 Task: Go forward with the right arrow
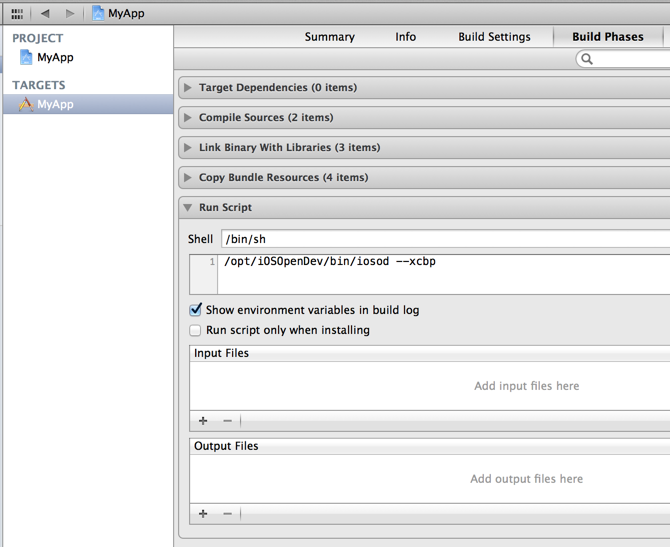69,13
